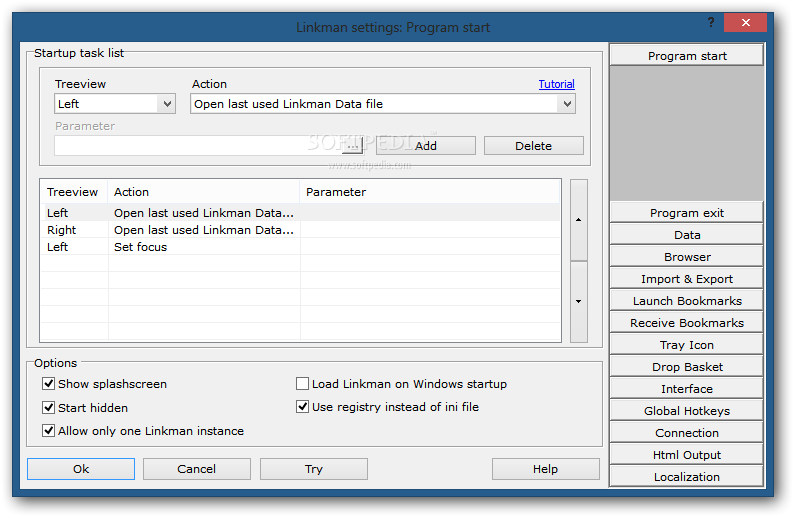
Task: Select first row Left Open last used Linkman Data
Action: (300, 213)
